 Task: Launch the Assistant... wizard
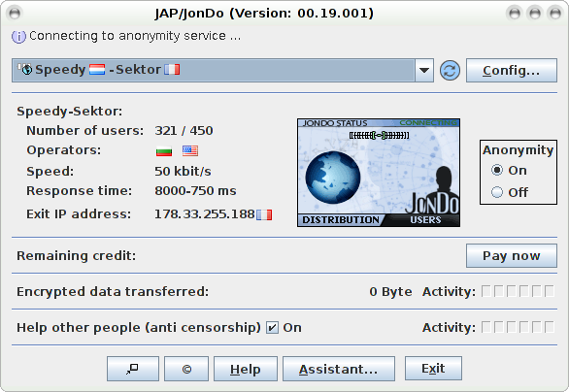(x=339, y=369)
